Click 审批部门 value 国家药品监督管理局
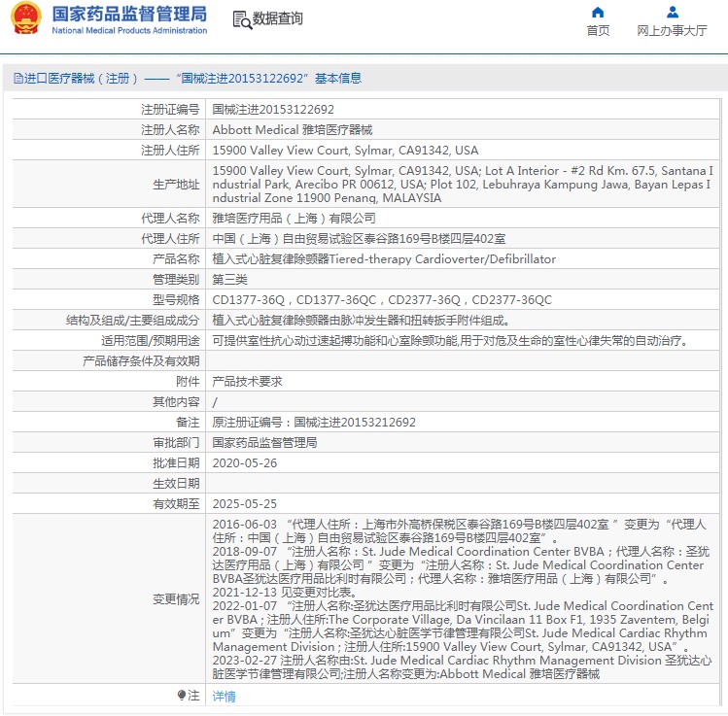 click(264, 443)
